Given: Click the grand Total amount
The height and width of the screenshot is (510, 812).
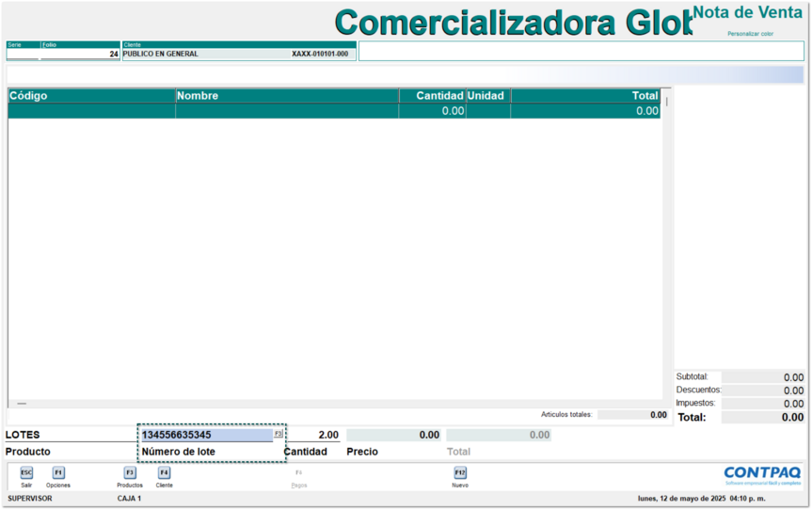Looking at the screenshot, I should coord(763,418).
